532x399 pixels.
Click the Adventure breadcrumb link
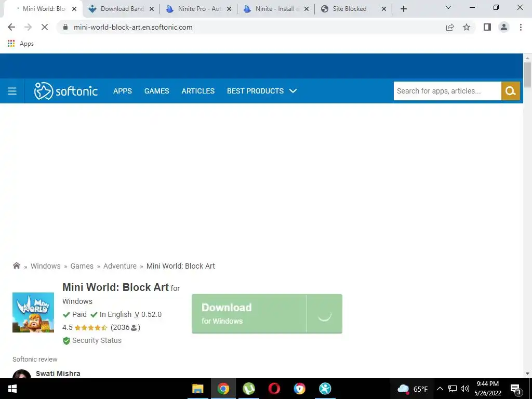[120, 266]
